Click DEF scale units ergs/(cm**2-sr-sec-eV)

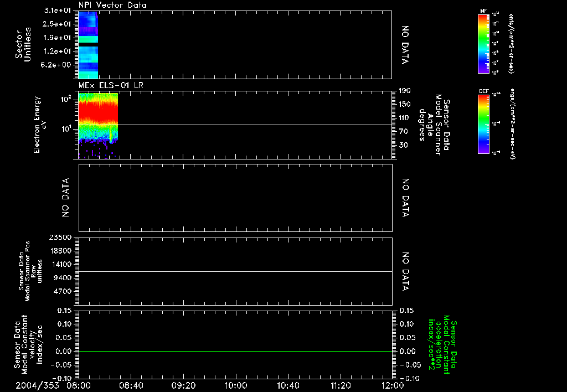(513, 123)
